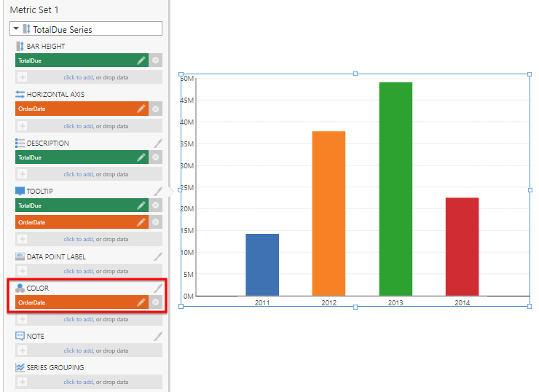
Task: Select the blue 2011 bar
Action: (x=262, y=264)
